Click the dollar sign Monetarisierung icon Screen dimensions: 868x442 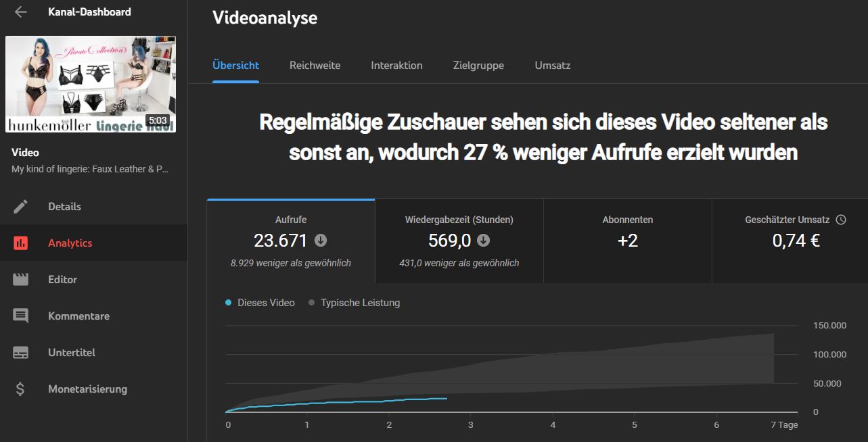click(x=21, y=389)
